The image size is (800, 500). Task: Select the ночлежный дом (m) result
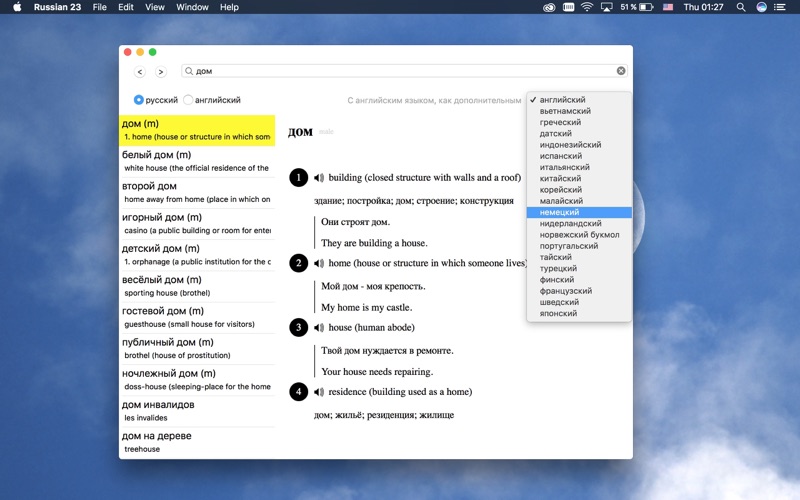[x=197, y=380]
